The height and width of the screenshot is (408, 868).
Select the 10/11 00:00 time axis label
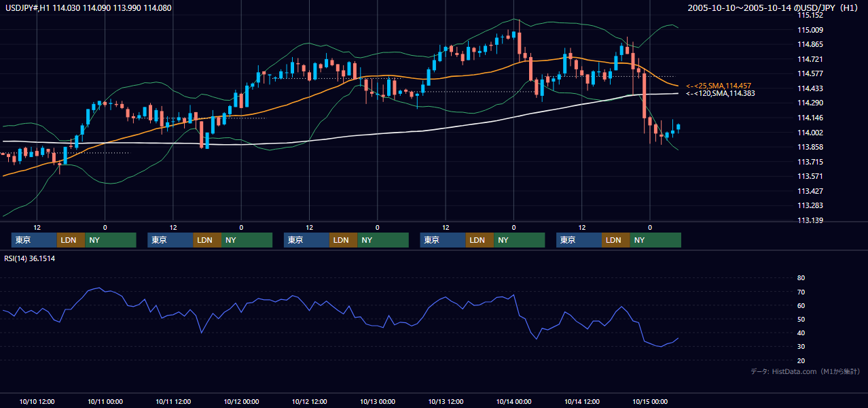click(105, 401)
